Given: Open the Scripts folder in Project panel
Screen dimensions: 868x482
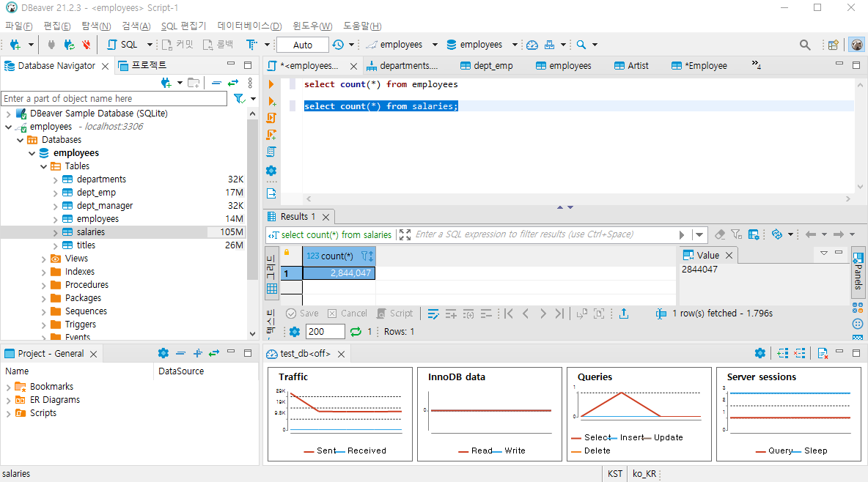Looking at the screenshot, I should (43, 413).
